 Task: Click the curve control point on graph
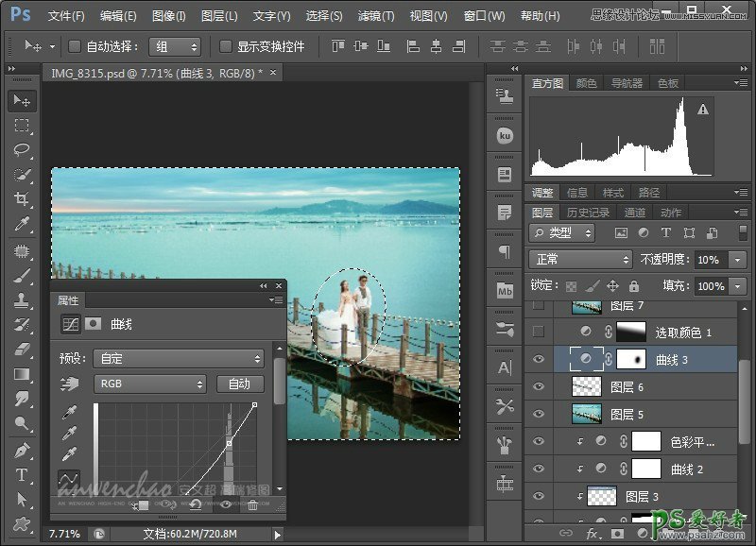tap(229, 442)
